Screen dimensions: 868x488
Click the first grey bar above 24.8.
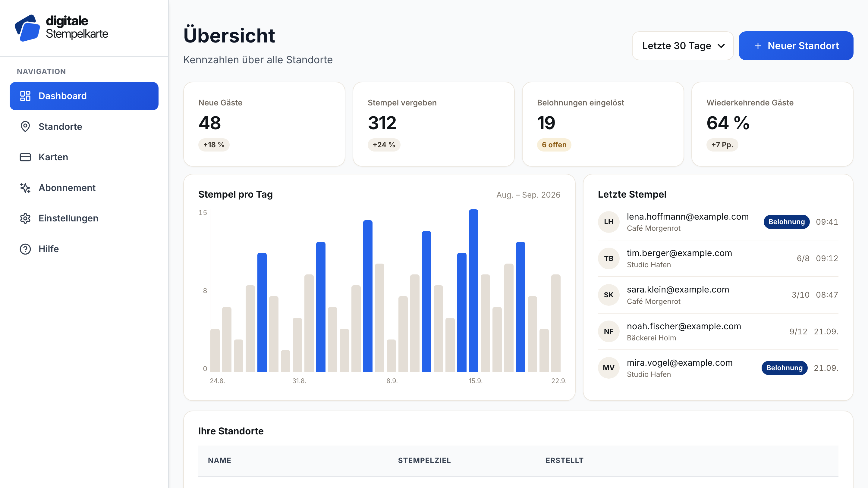pos(215,350)
